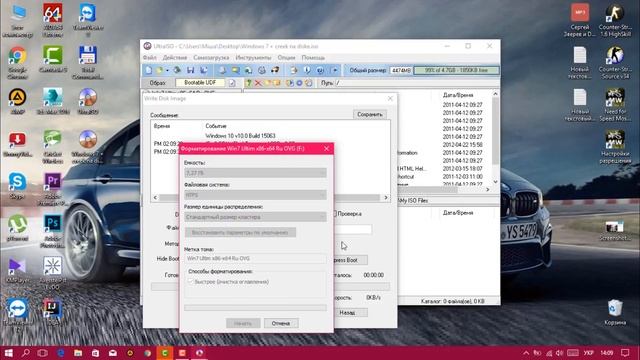Click the taskbar search magnifier icon

[25, 353]
